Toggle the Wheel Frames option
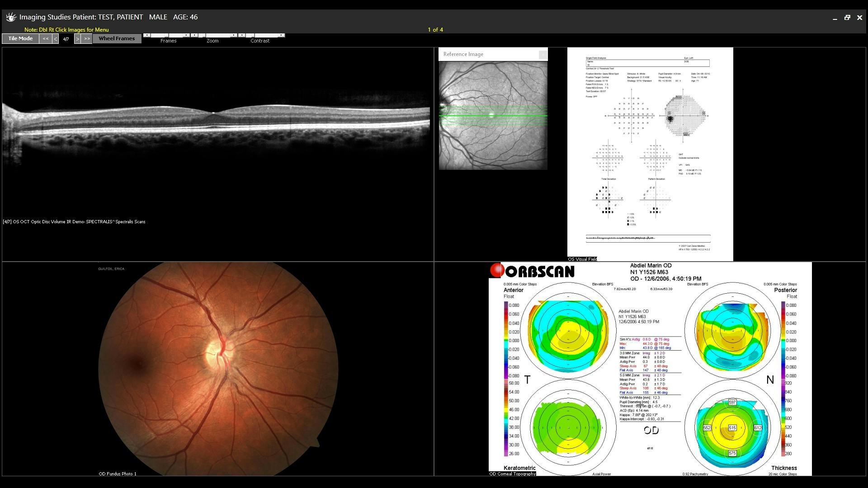The height and width of the screenshot is (488, 868). [x=117, y=38]
